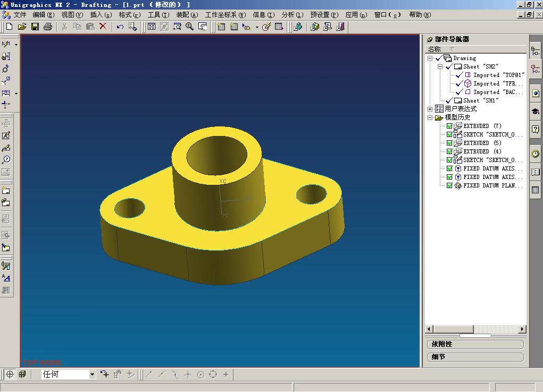Save the part with the floppy disk icon
The image size is (543, 392).
(x=35, y=27)
